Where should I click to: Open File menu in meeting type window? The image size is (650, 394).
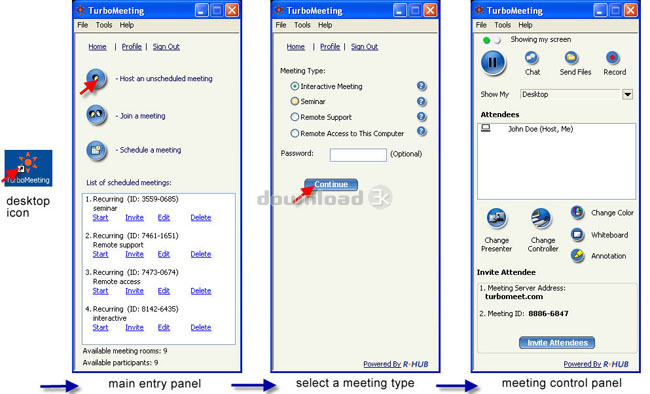pos(281,25)
